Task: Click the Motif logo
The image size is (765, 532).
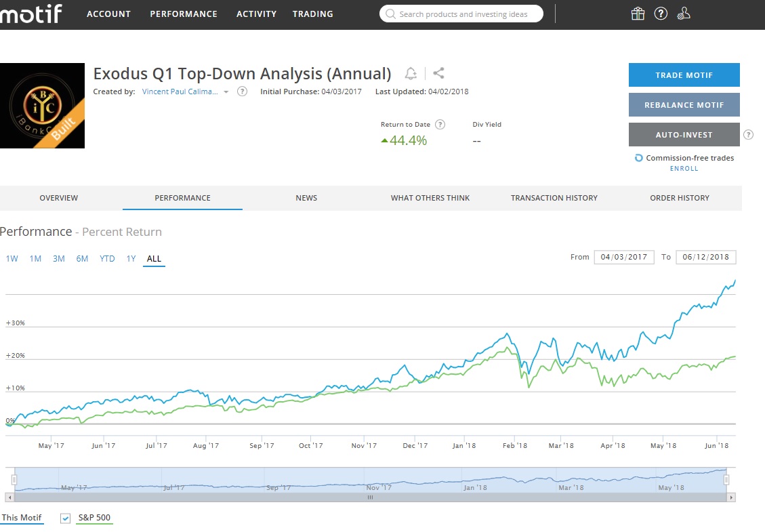Action: (30, 14)
